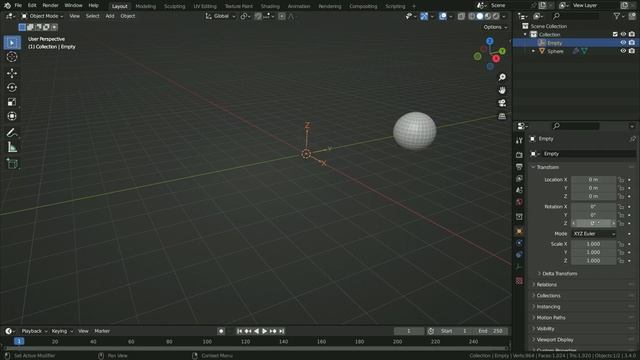Image resolution: width=640 pixels, height=360 pixels.
Task: Choose the Move tool
Action: click(x=12, y=73)
